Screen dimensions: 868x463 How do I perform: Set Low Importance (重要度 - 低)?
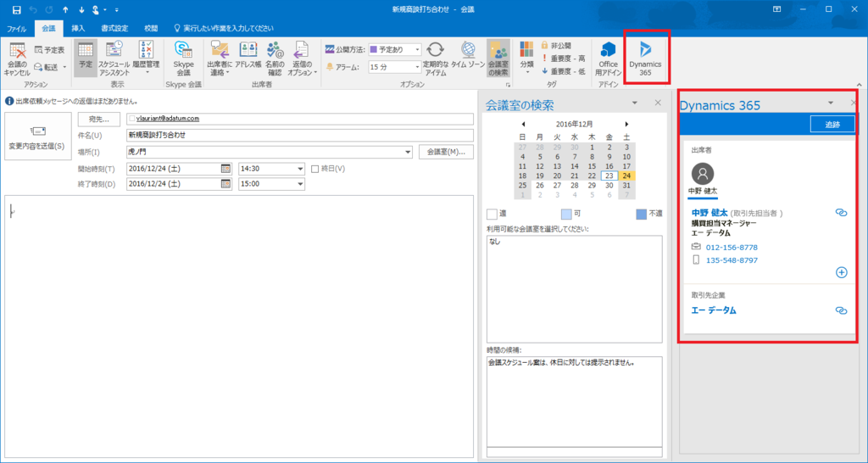click(x=563, y=71)
